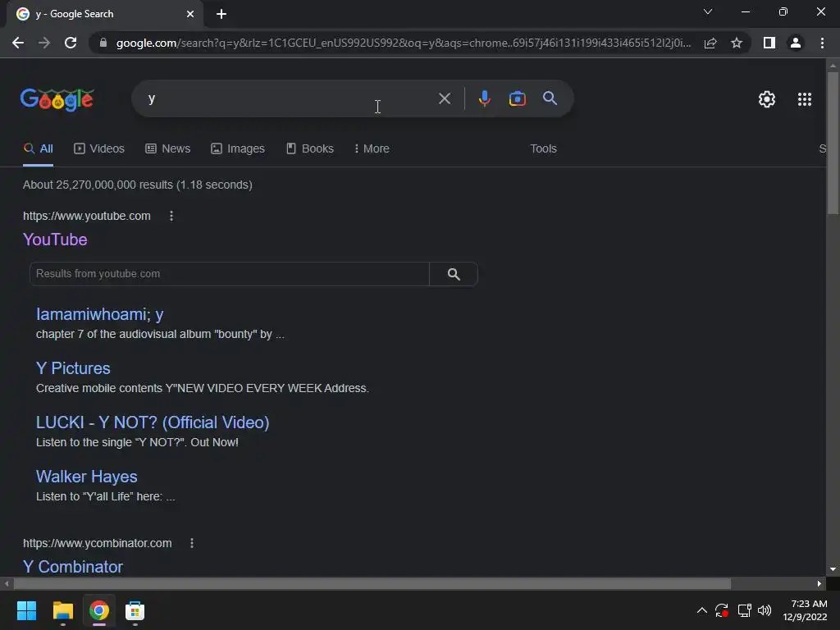Open the 'Y Combinator' result link
The width and height of the screenshot is (840, 630).
pos(73,567)
